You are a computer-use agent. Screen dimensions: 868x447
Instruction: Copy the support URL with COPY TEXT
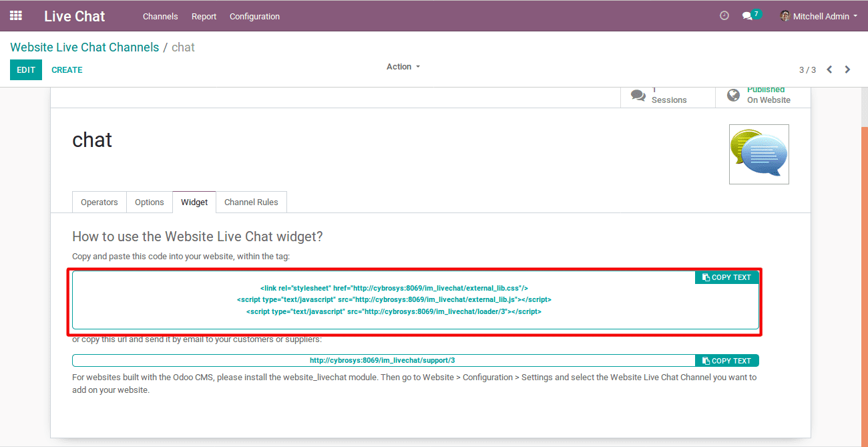pos(726,361)
